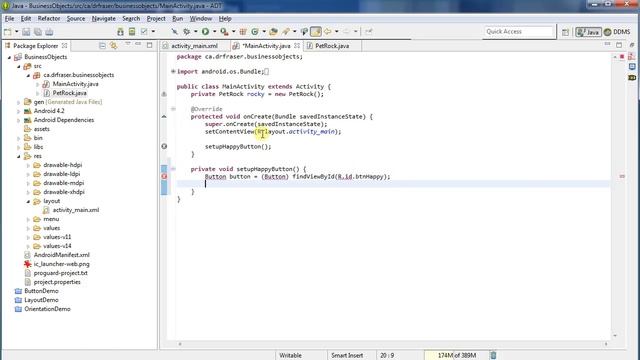Collapse the src folder node
Image resolution: width=640 pixels, height=360 pixels.
pyautogui.click(x=19, y=66)
